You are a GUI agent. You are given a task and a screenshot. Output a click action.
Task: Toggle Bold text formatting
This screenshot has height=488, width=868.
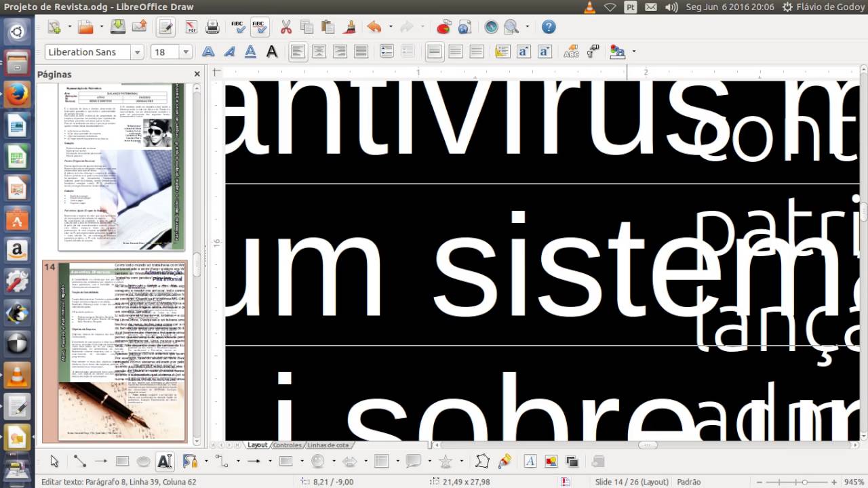(x=208, y=52)
